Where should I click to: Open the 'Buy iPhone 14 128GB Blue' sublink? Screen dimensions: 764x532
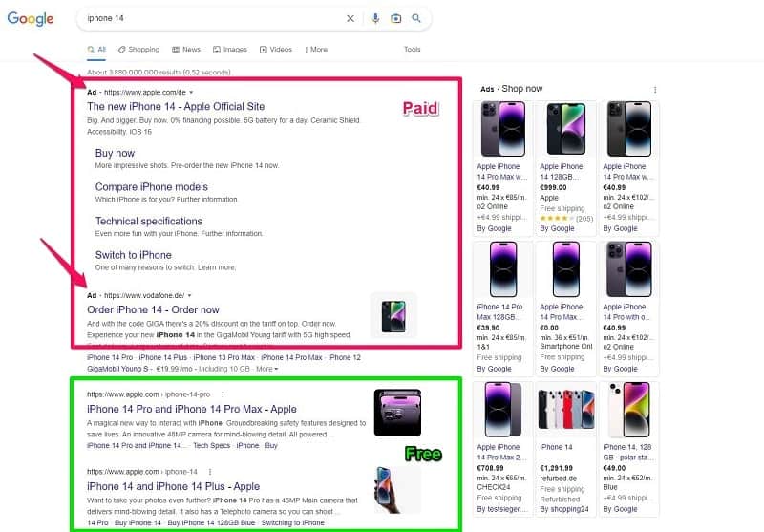tap(211, 522)
